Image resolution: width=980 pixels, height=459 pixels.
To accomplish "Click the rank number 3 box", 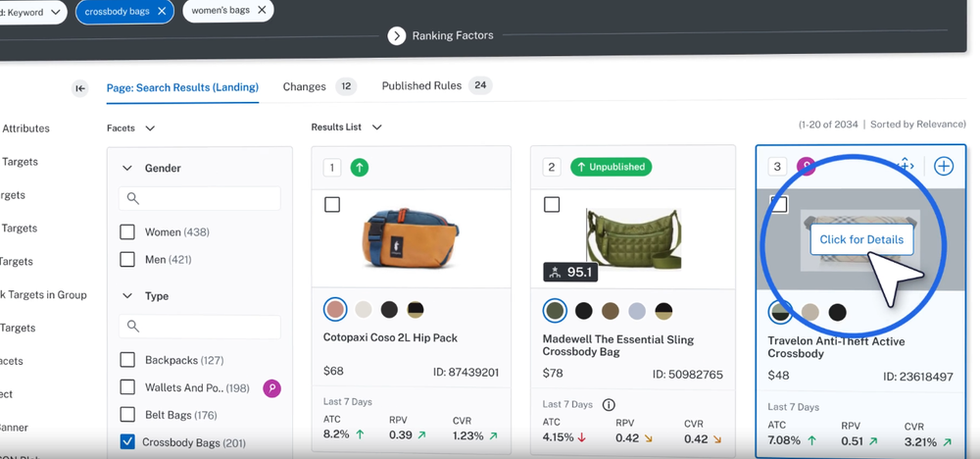I will coord(777,167).
